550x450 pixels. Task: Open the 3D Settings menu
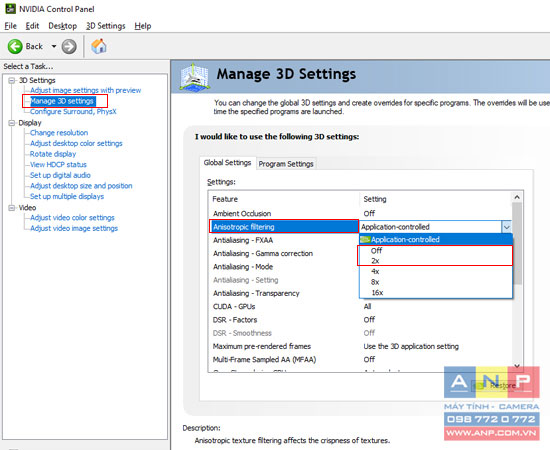tap(106, 26)
